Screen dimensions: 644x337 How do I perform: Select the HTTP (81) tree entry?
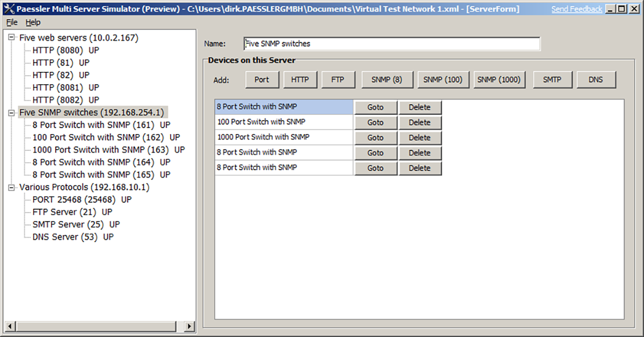coord(61,62)
